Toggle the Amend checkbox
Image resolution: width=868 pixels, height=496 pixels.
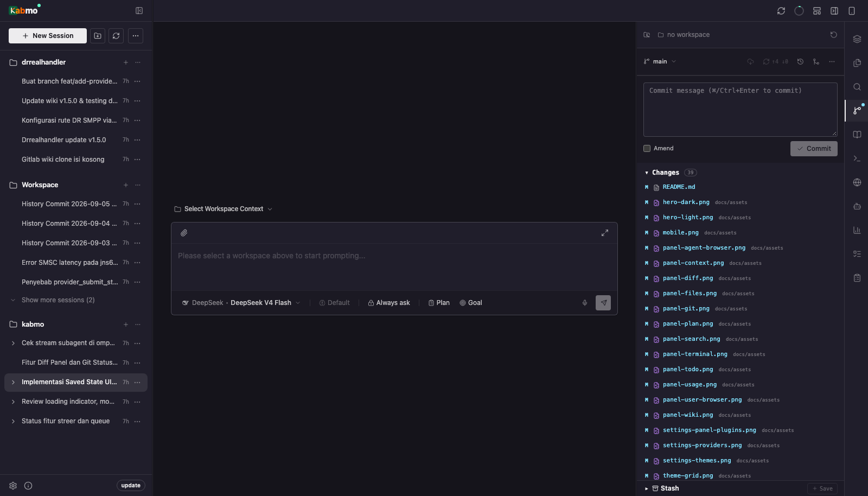click(x=647, y=148)
